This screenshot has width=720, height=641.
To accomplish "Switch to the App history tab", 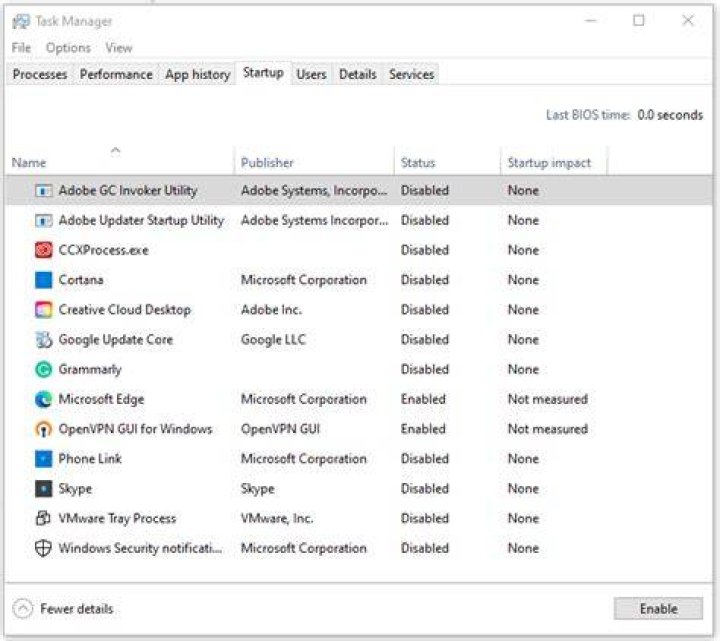I will (x=198, y=74).
